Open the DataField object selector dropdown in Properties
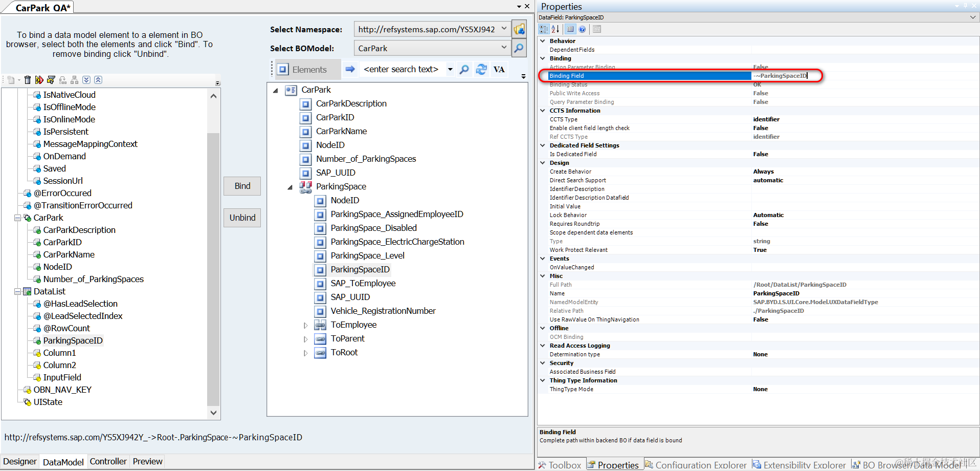The image size is (980, 471). pos(972,17)
